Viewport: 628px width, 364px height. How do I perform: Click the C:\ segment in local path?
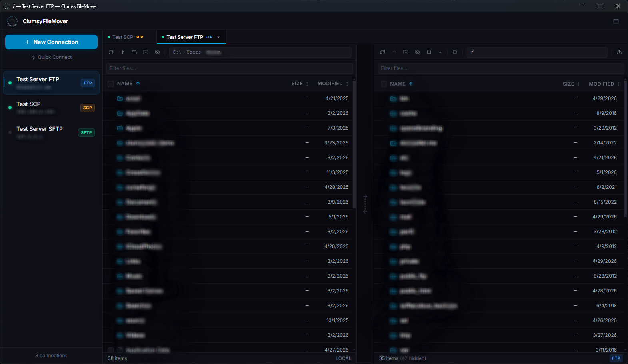point(177,52)
